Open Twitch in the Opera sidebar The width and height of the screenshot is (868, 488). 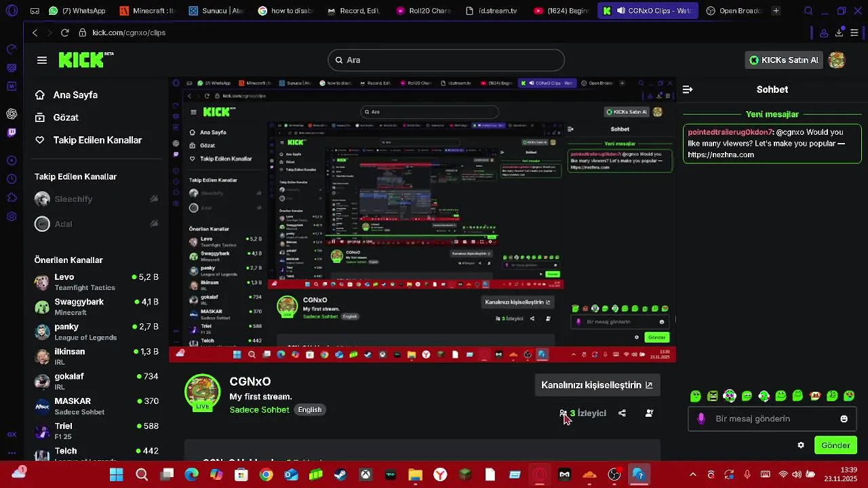12,132
